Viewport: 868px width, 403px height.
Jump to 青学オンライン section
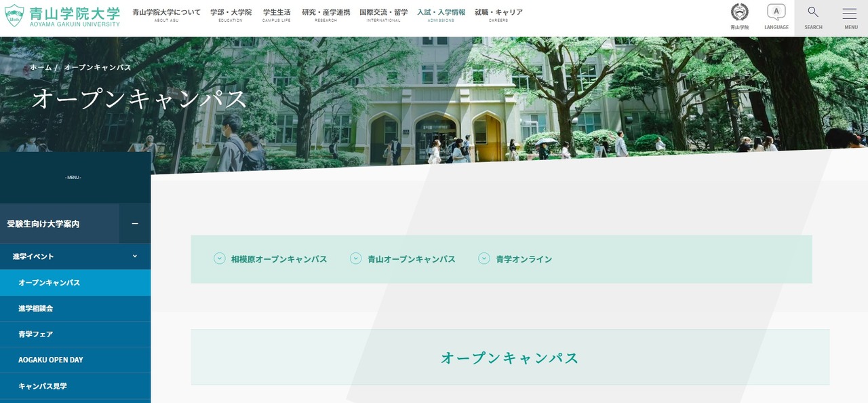pyautogui.click(x=524, y=259)
